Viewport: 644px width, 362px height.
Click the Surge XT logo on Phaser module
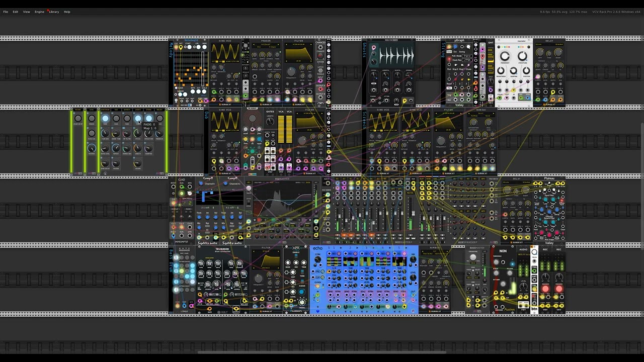point(266,105)
